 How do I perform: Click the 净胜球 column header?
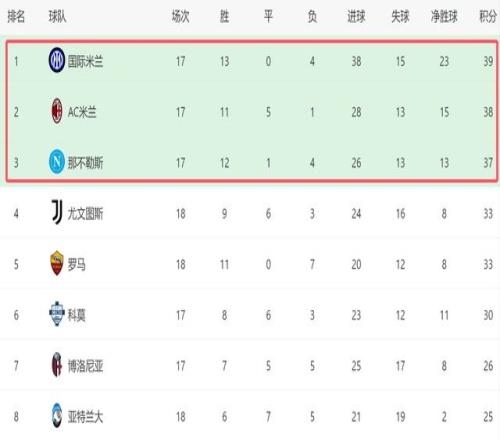444,16
